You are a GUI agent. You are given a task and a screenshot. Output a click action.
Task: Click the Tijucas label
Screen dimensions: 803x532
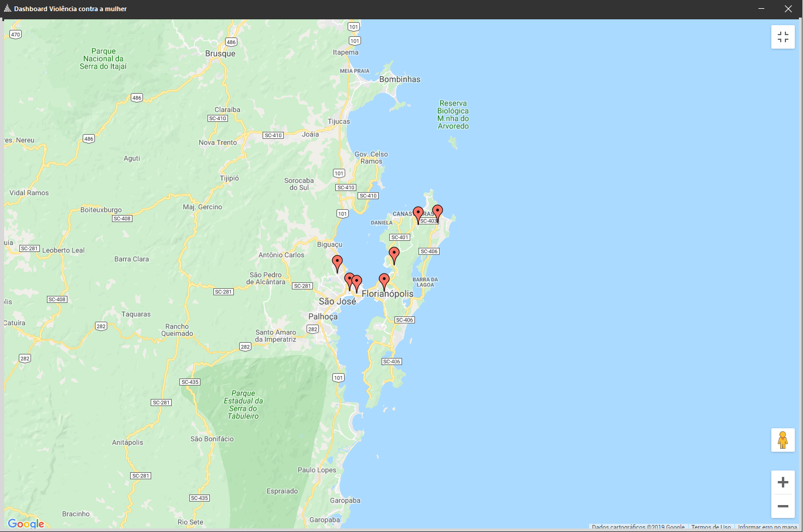point(339,121)
